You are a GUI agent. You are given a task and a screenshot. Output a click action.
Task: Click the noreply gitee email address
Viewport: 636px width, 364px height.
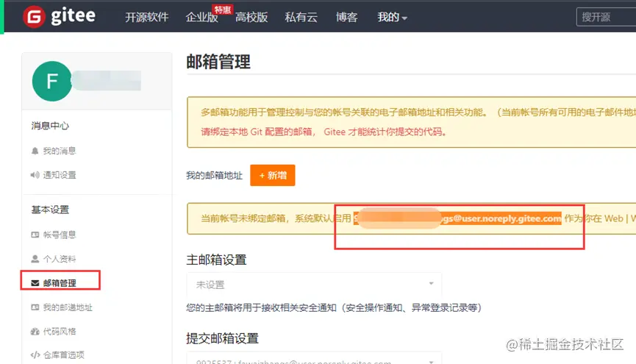point(457,218)
